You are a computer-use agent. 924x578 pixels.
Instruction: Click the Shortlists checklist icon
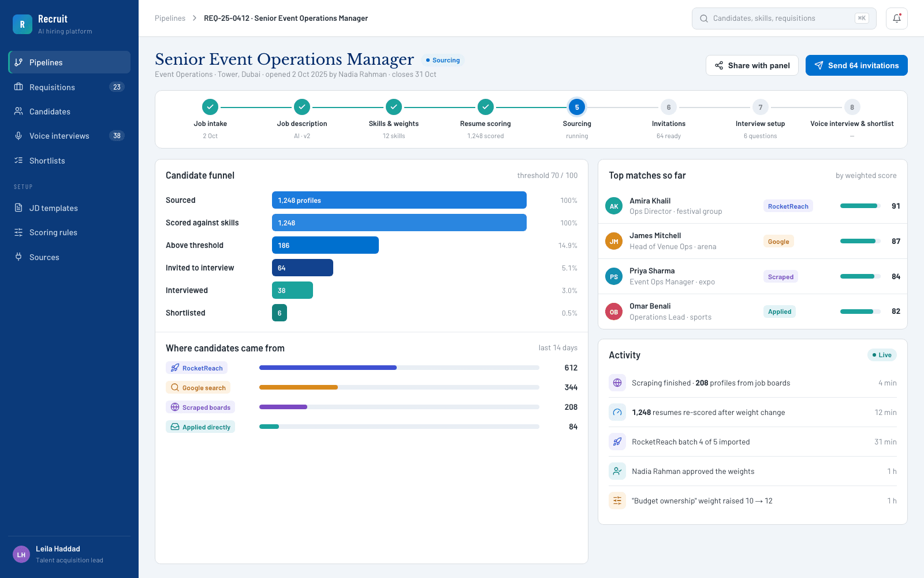pos(18,160)
